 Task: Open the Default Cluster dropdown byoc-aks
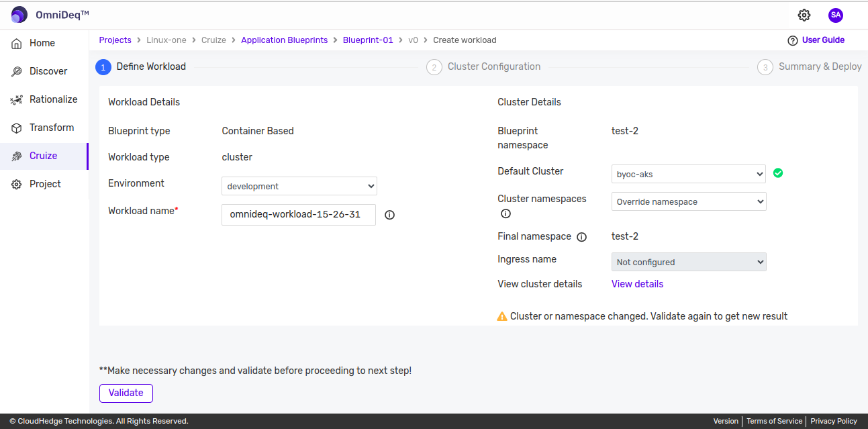(689, 174)
